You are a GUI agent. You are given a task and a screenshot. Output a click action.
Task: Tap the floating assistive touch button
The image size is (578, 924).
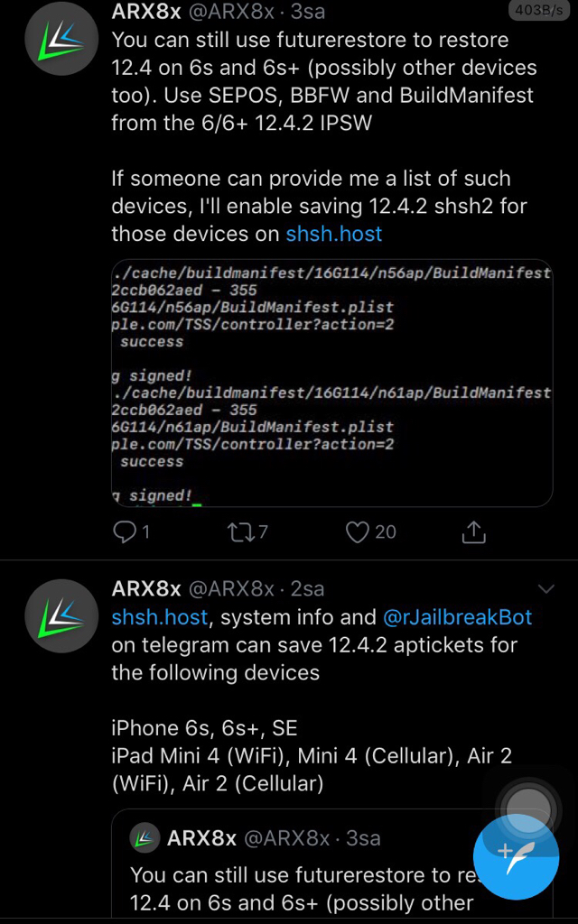tap(527, 805)
